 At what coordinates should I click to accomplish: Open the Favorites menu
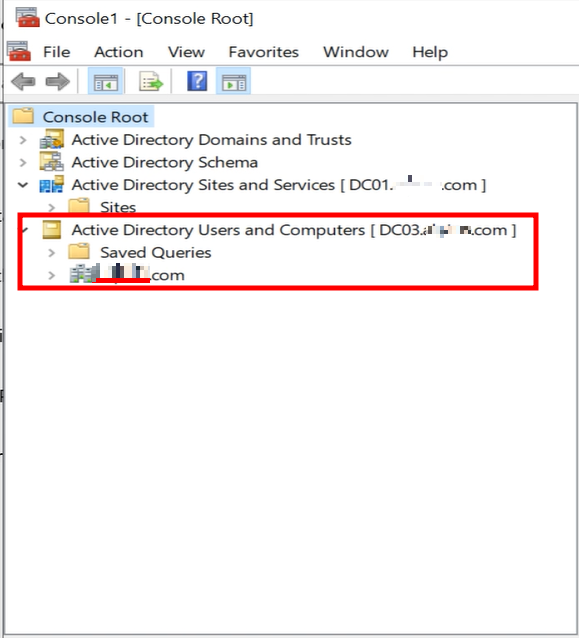(264, 52)
